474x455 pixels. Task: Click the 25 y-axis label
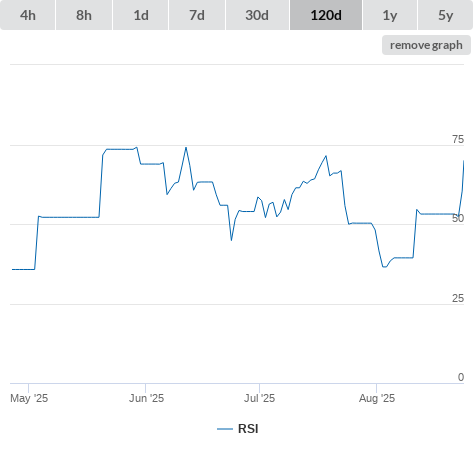tap(458, 298)
